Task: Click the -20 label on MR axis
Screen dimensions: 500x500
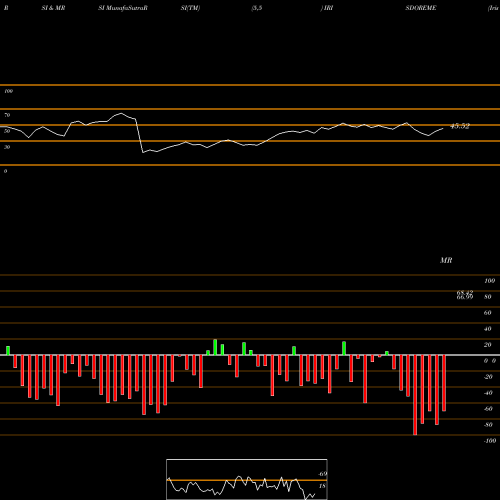Action: click(488, 377)
